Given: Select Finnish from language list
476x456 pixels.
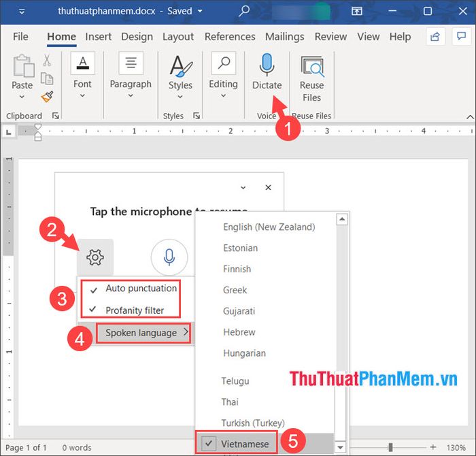Looking at the screenshot, I should [x=237, y=269].
